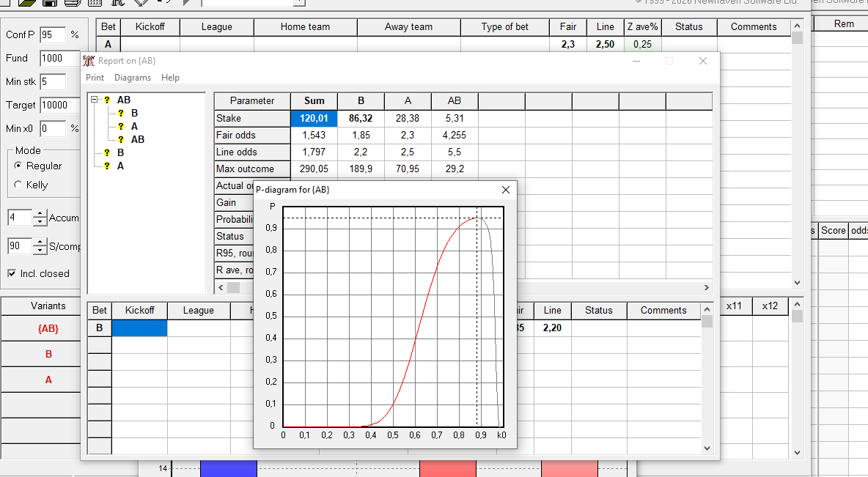Click the Min x0 input field
The image size is (868, 477).
[x=53, y=129]
